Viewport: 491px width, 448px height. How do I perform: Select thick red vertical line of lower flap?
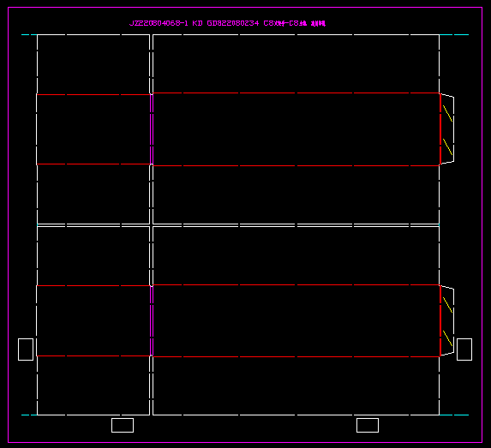(x=440, y=320)
